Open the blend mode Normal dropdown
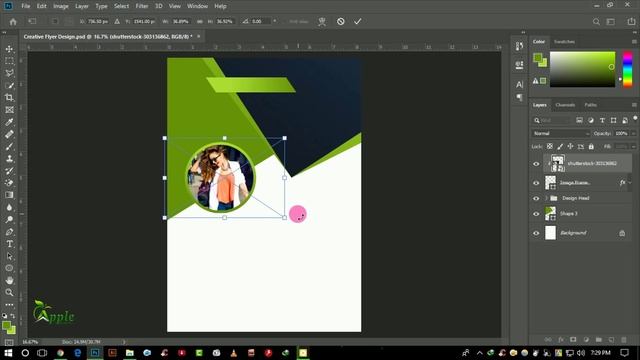 coord(561,133)
